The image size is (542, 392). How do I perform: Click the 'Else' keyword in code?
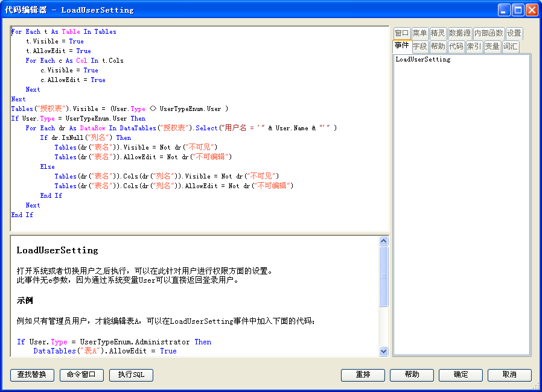[x=47, y=167]
